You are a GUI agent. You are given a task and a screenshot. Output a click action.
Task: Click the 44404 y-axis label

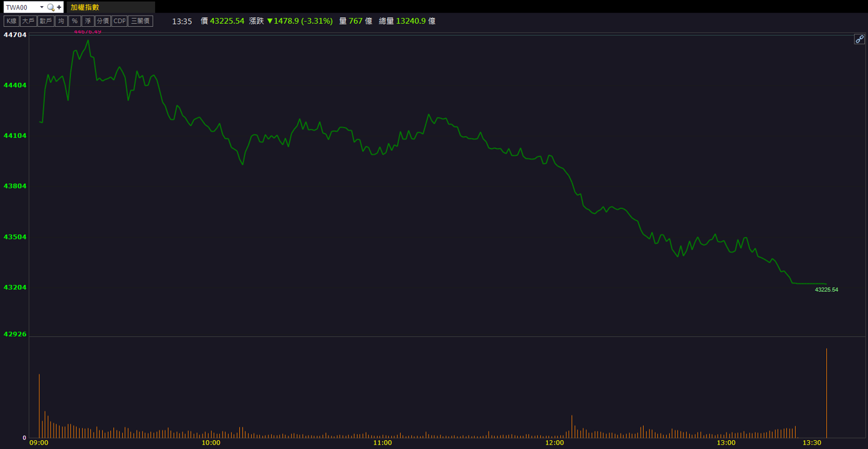click(x=15, y=85)
